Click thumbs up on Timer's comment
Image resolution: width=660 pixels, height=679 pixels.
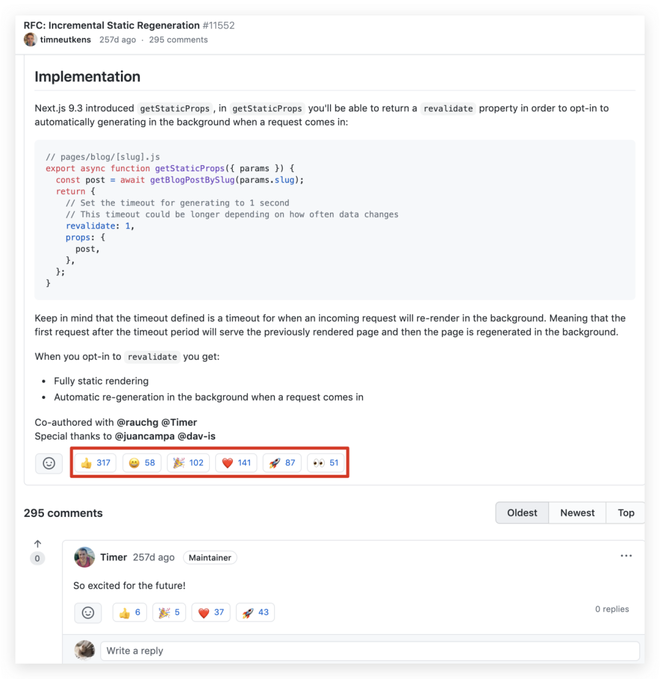pos(130,612)
